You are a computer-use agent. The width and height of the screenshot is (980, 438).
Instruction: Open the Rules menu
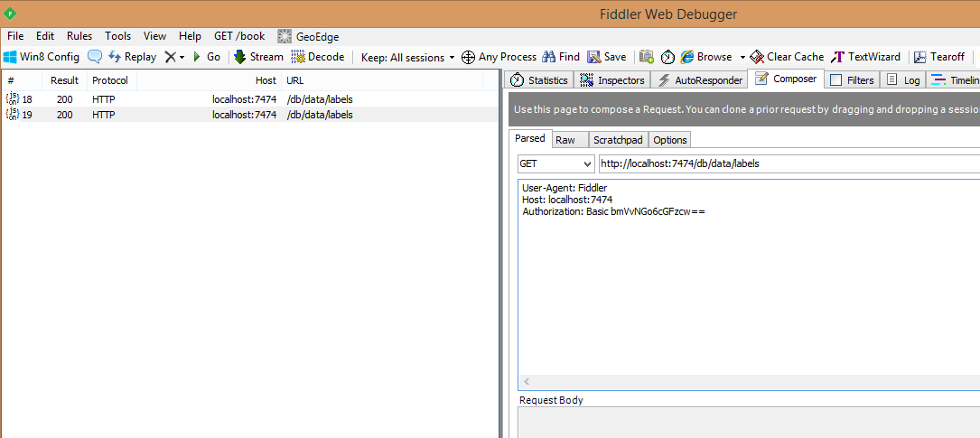[79, 36]
